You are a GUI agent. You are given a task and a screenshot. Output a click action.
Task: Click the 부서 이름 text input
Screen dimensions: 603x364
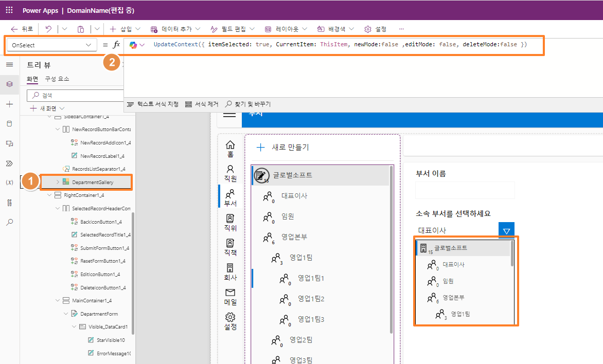click(465, 190)
